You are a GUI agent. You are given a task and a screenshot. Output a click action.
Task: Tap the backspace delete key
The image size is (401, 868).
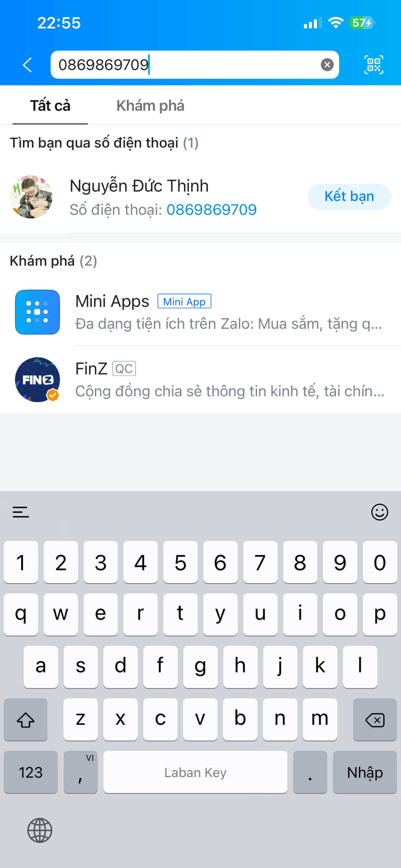(375, 719)
